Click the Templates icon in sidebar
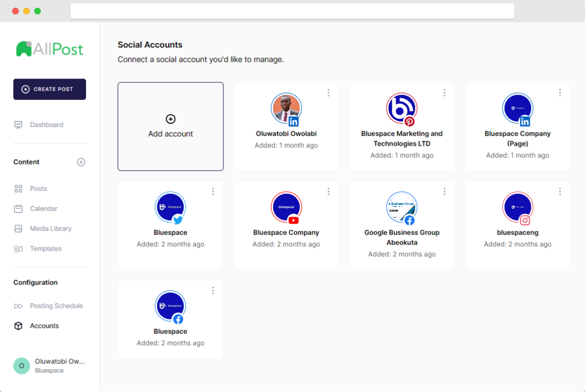This screenshot has width=585, height=392. pyautogui.click(x=18, y=249)
